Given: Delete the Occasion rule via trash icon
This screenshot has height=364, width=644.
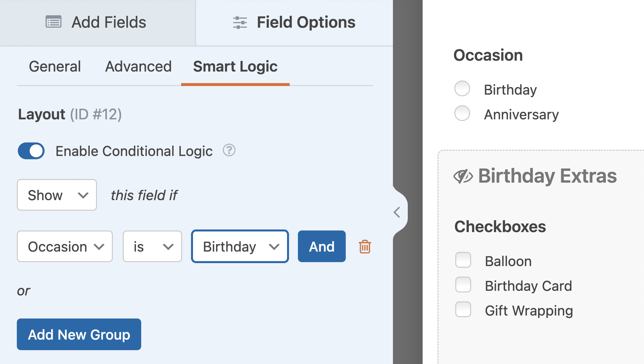Looking at the screenshot, I should (364, 246).
